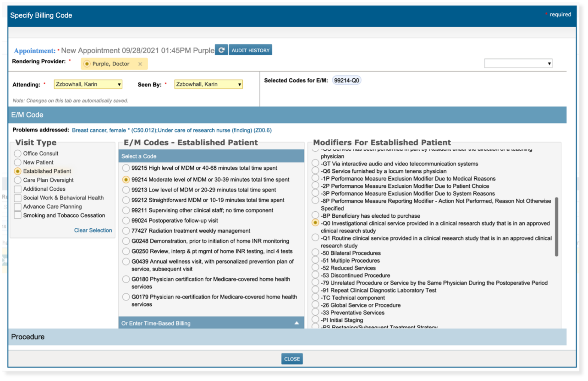Open the Breast cancer, female problem link
Image resolution: width=588 pixels, height=381 pixels.
99,130
